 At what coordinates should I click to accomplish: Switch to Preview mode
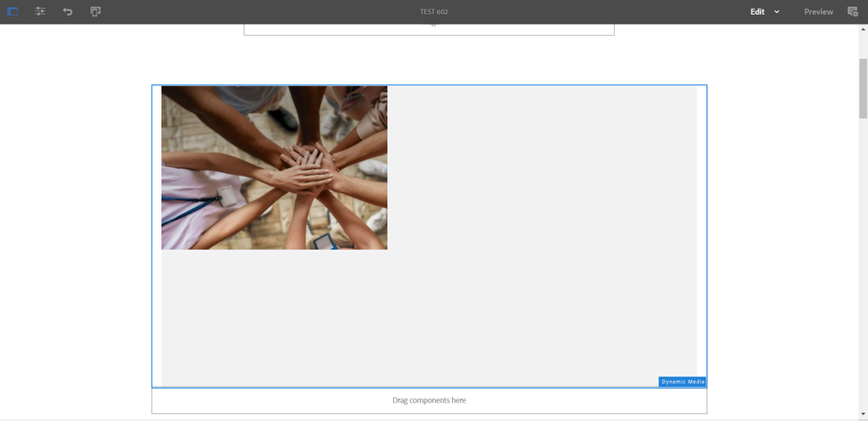click(x=818, y=11)
